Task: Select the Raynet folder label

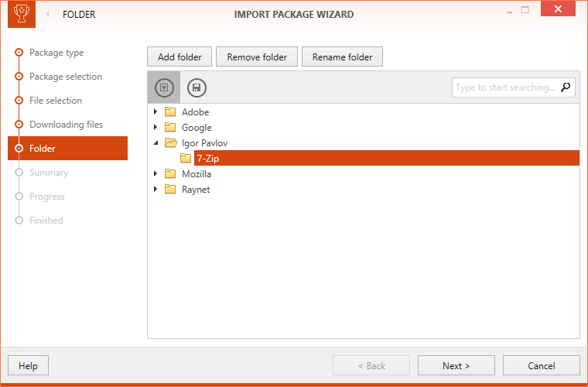Action: tap(196, 190)
